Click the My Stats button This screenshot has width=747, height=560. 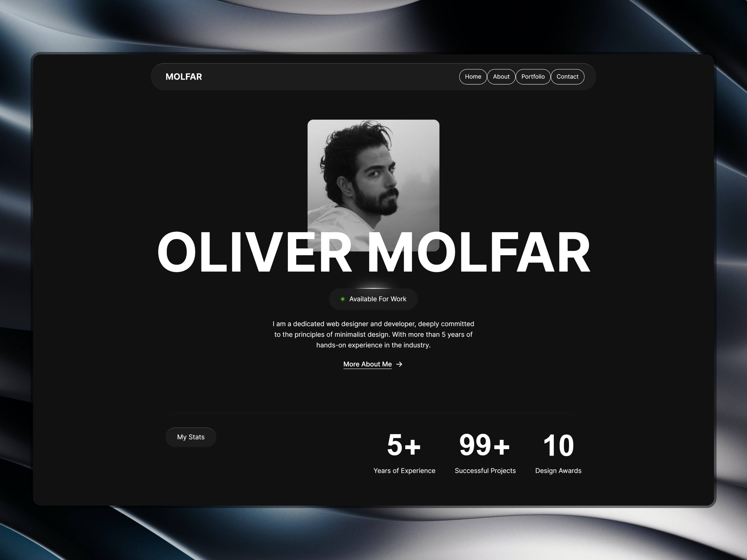tap(190, 436)
